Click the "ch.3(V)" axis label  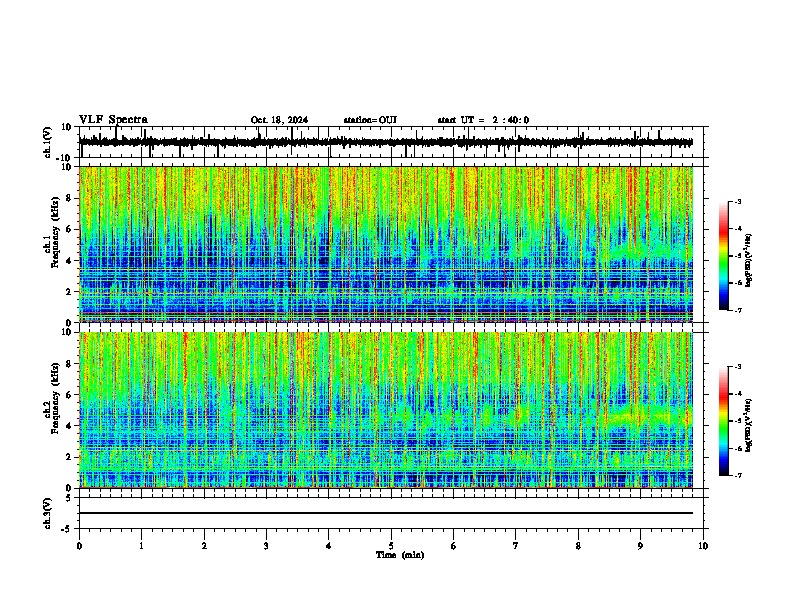48,514
